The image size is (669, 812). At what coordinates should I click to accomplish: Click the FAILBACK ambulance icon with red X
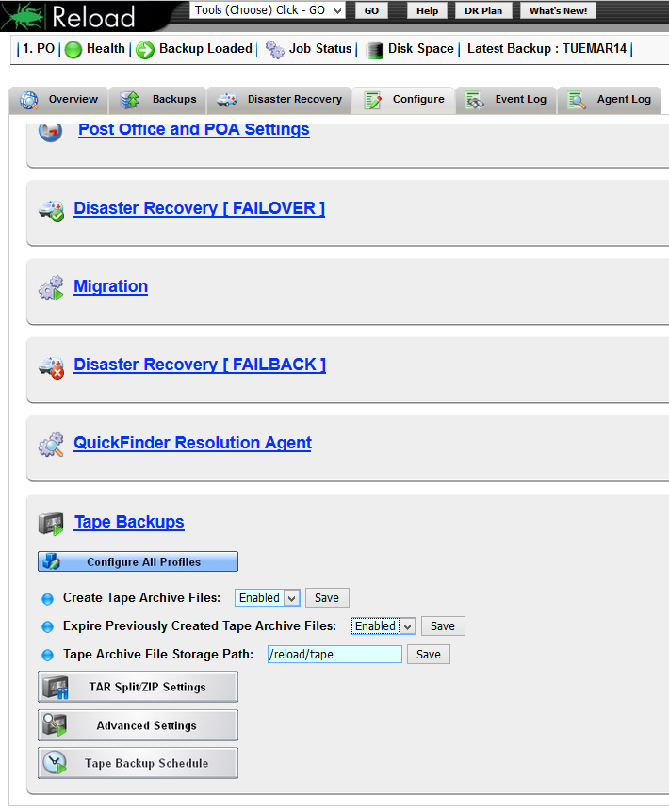[x=51, y=367]
